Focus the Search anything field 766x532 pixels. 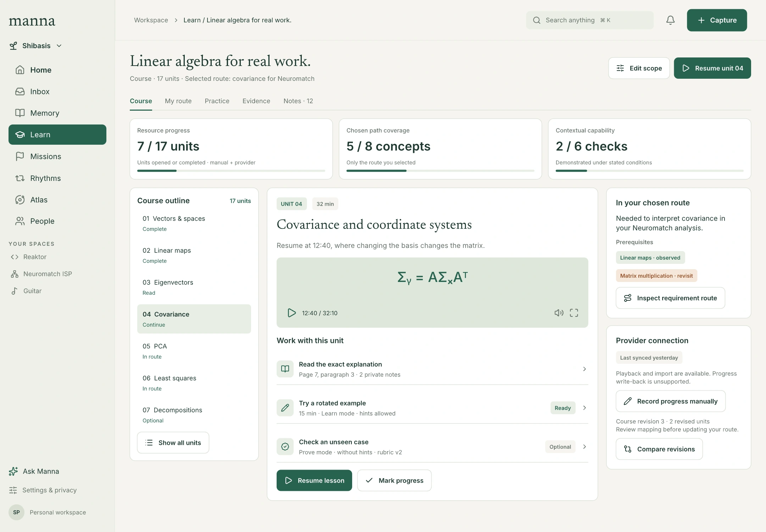[590, 20]
